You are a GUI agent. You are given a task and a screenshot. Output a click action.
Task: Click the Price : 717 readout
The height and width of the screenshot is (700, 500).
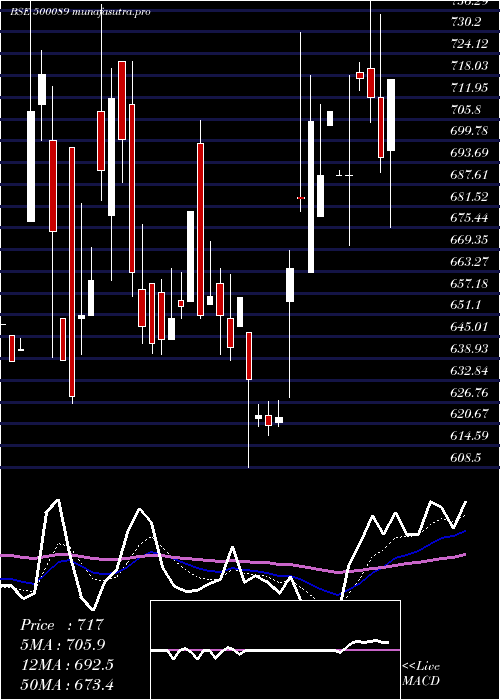[x=62, y=625]
